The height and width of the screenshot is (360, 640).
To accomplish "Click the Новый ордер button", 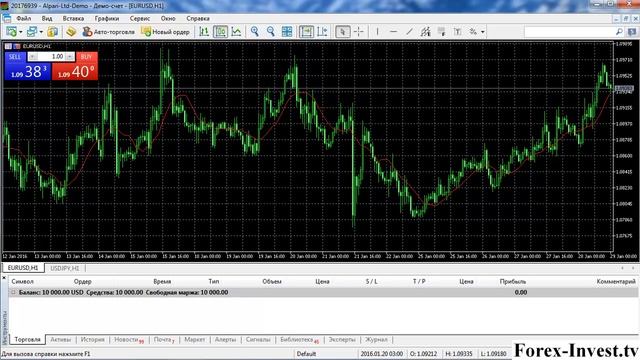I will point(165,31).
